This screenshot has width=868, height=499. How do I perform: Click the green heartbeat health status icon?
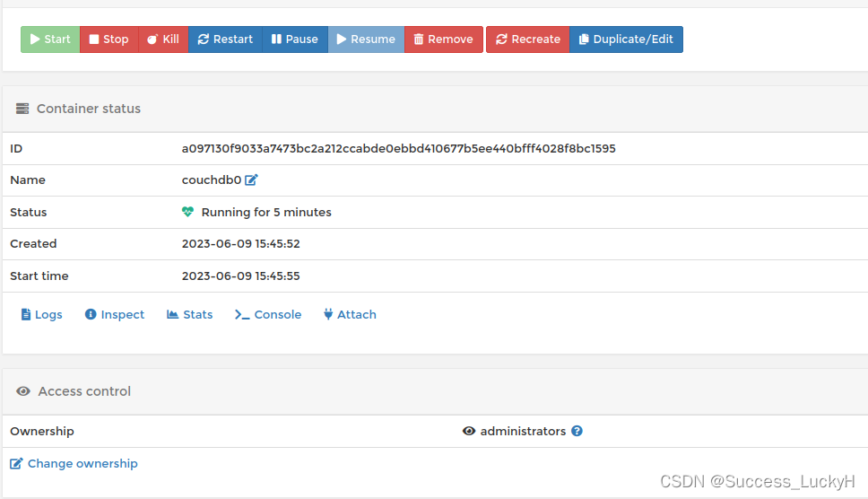point(187,212)
